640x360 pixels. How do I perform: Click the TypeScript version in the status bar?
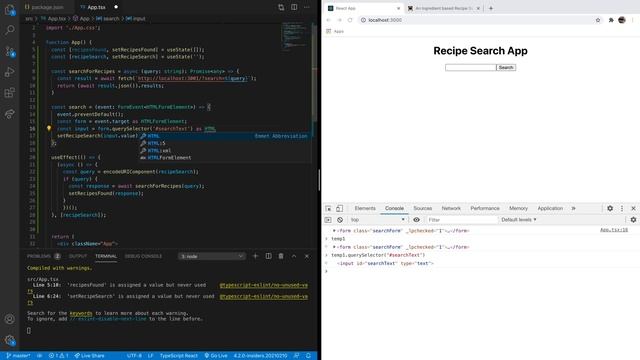260,356
